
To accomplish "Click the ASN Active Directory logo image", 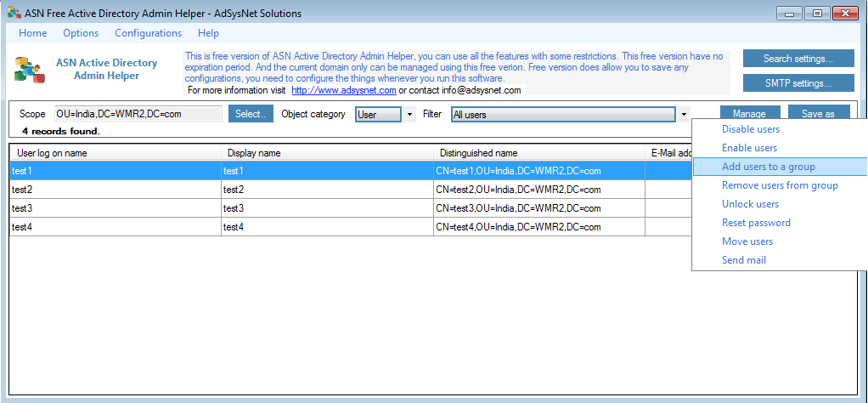I will pyautogui.click(x=29, y=70).
